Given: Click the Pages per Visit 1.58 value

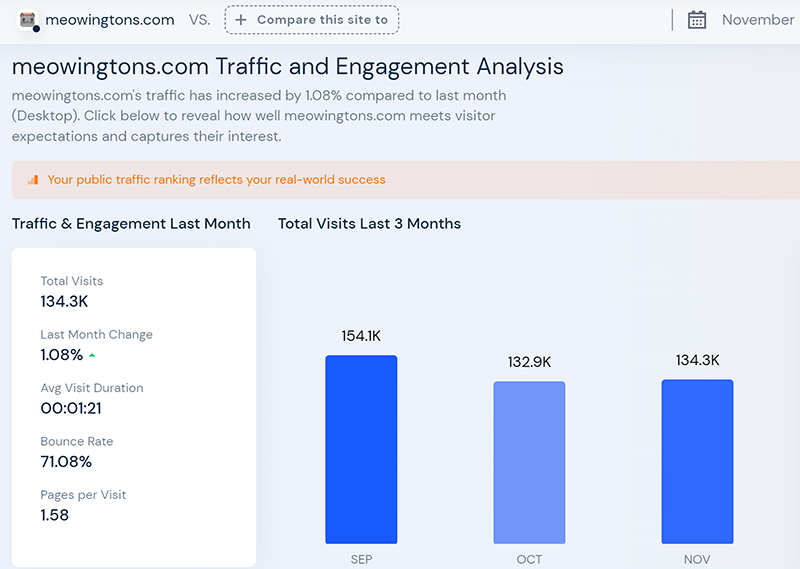Looking at the screenshot, I should (55, 515).
